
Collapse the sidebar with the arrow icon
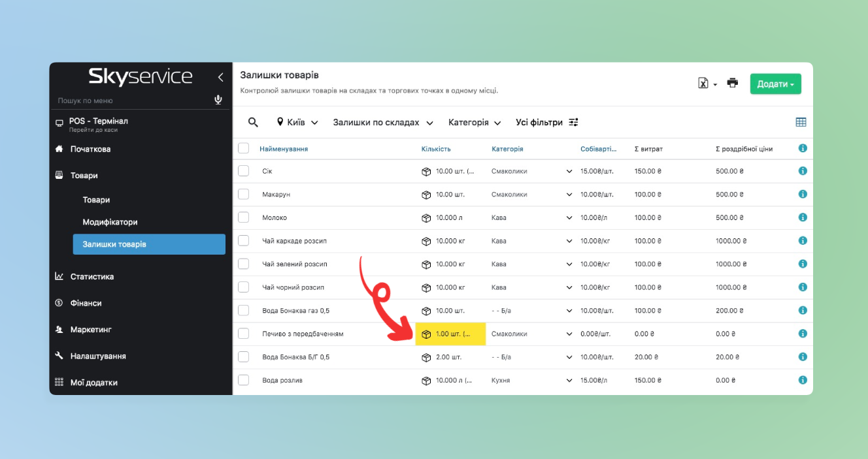click(220, 77)
